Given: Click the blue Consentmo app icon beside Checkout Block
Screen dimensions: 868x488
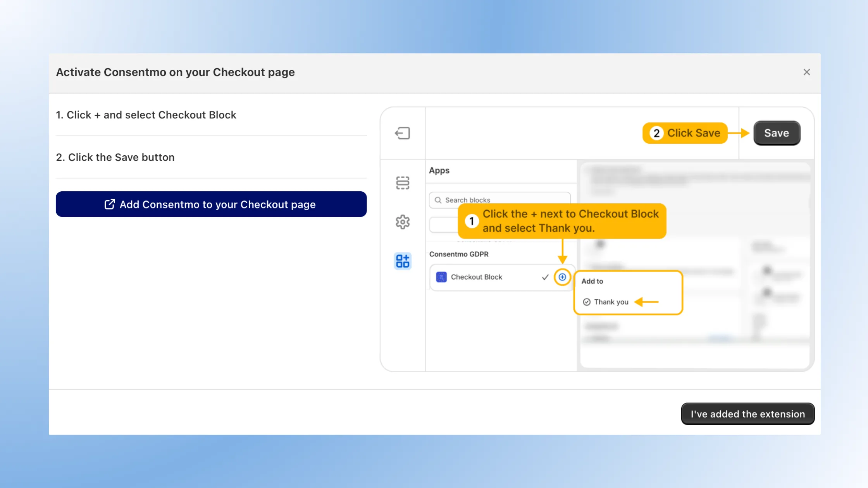Looking at the screenshot, I should 441,277.
